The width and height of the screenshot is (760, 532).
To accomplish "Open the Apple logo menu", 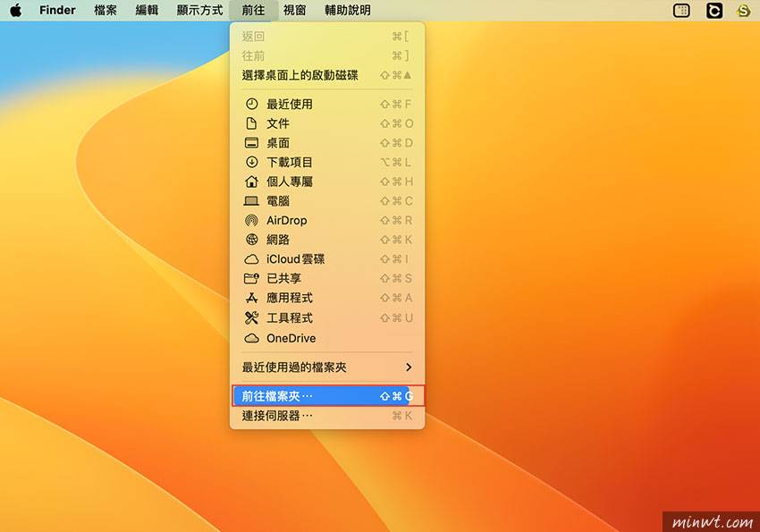I will [15, 11].
